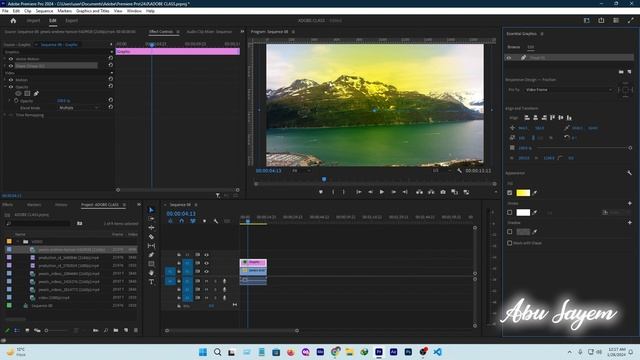
Task: Toggle Opacity animation stopwatch
Action: point(16,100)
